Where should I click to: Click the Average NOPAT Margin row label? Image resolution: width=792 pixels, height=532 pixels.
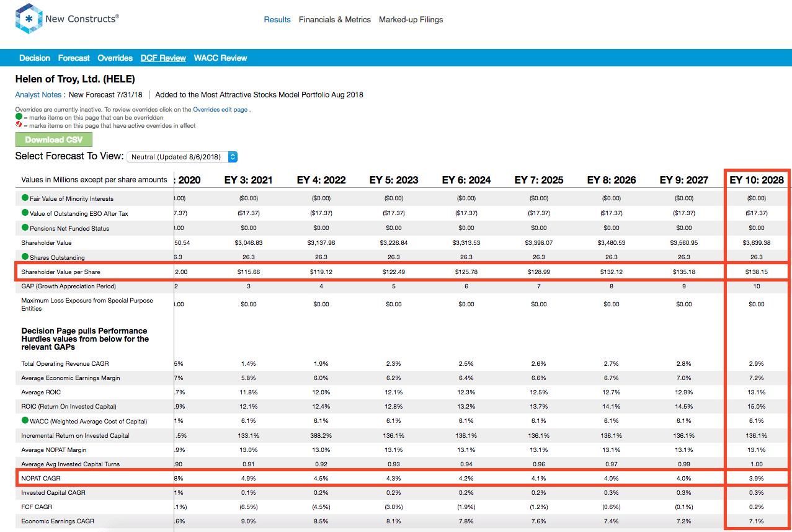[53, 450]
